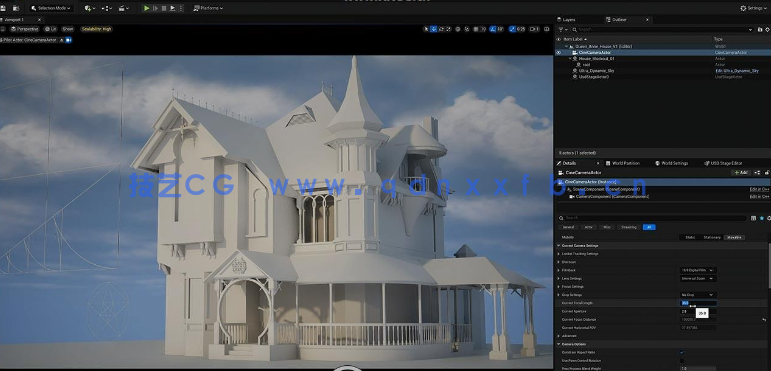Toggle grid snapping icon

(476, 29)
